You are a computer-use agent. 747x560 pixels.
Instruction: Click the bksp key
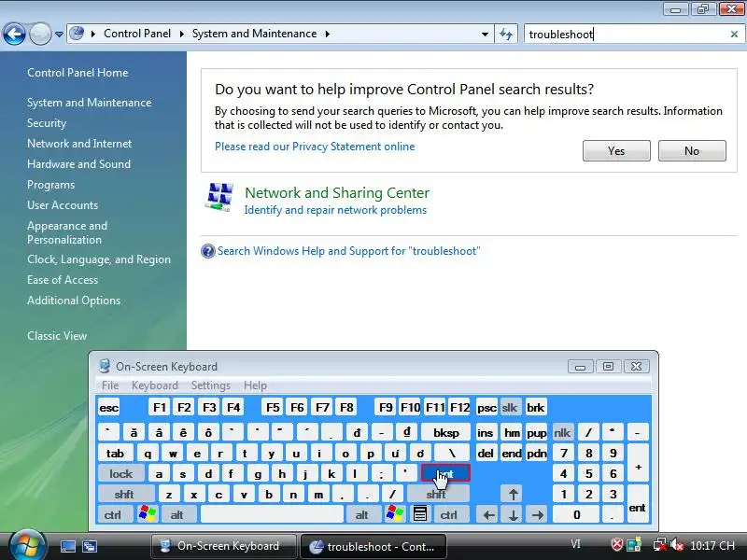[446, 433]
